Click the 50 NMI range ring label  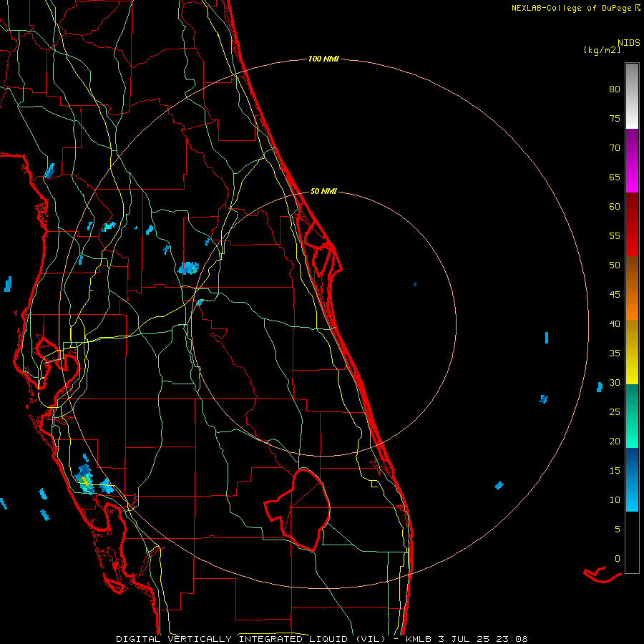coord(323,191)
